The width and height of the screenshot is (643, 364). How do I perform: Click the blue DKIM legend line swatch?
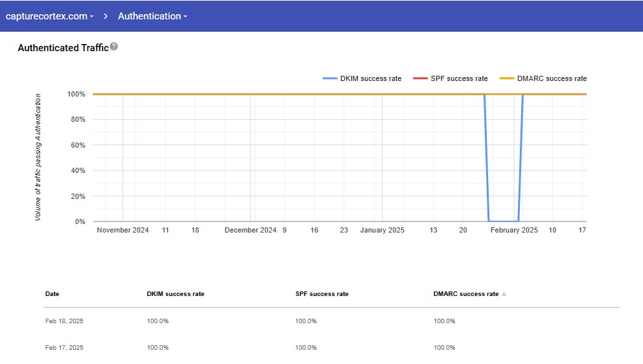330,78
